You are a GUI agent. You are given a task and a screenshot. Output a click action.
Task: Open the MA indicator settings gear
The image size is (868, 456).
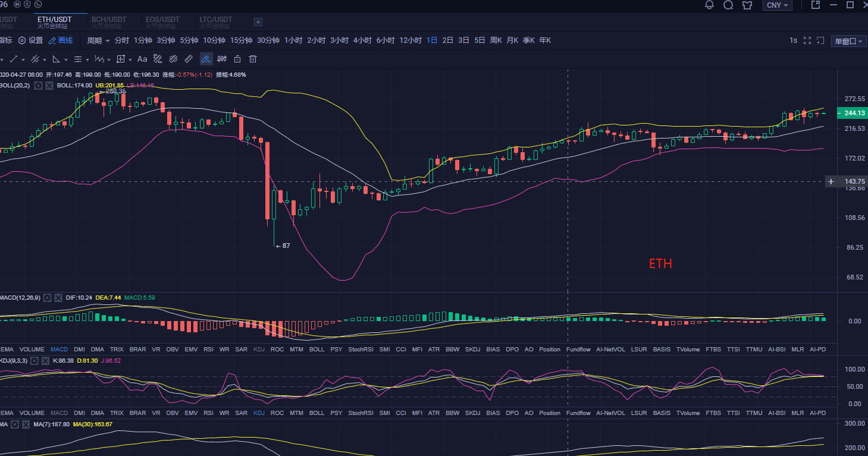pyautogui.click(x=15, y=424)
